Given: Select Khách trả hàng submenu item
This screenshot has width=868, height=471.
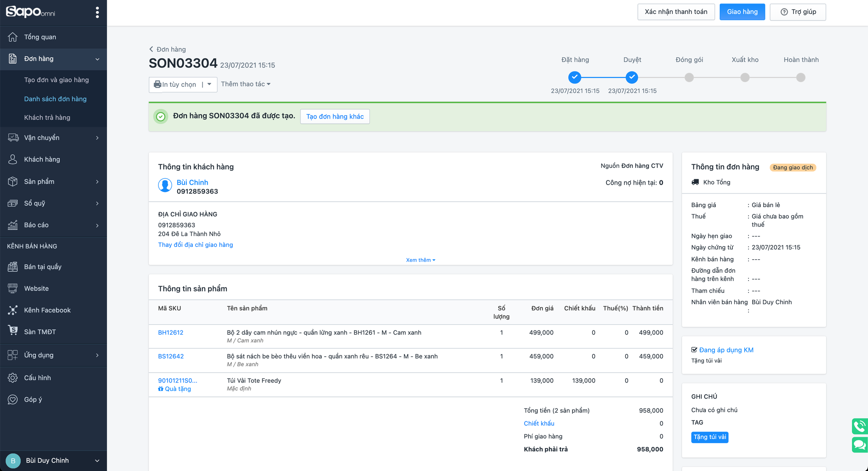Looking at the screenshot, I should [47, 117].
